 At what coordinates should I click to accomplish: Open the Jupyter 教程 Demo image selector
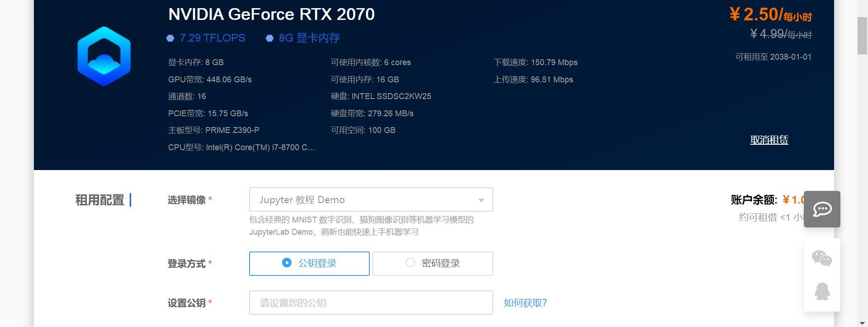[x=362, y=200]
